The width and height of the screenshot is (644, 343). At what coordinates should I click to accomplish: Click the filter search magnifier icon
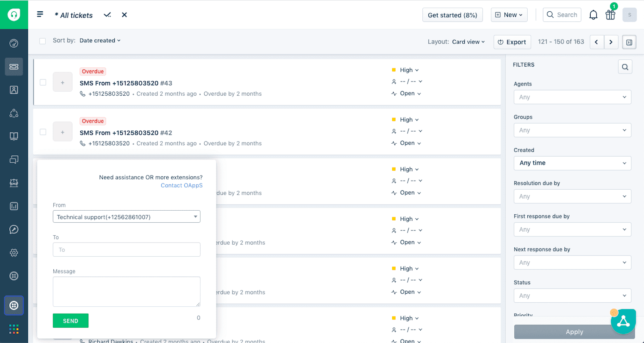625,67
